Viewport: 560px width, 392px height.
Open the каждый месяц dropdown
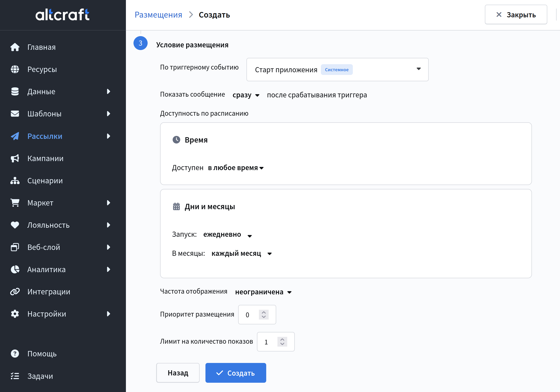pos(242,253)
